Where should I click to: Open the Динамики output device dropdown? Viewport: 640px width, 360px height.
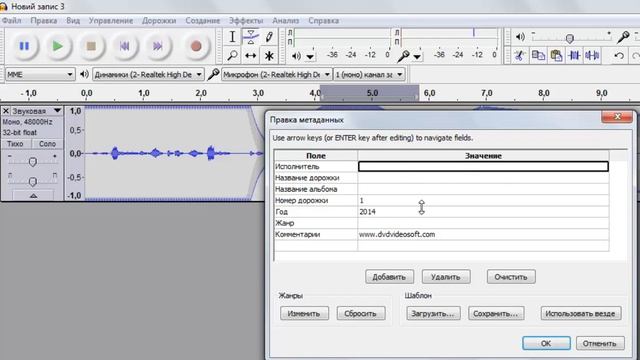[148, 74]
